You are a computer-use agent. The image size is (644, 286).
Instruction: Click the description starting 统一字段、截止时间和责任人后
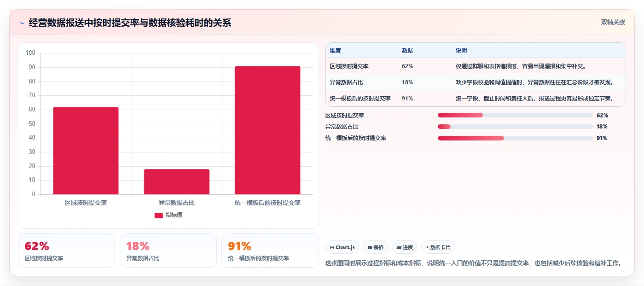tap(534, 99)
